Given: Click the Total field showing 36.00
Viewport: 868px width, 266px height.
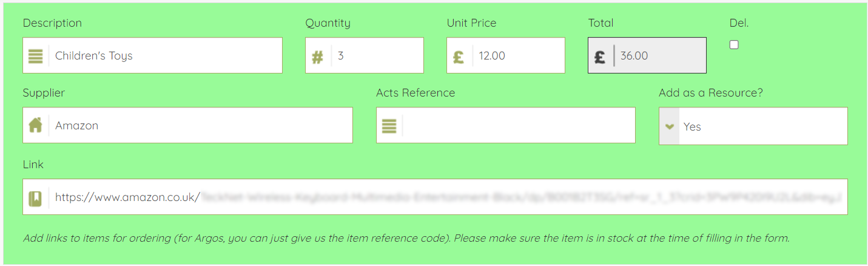Looking at the screenshot, I should click(x=658, y=56).
